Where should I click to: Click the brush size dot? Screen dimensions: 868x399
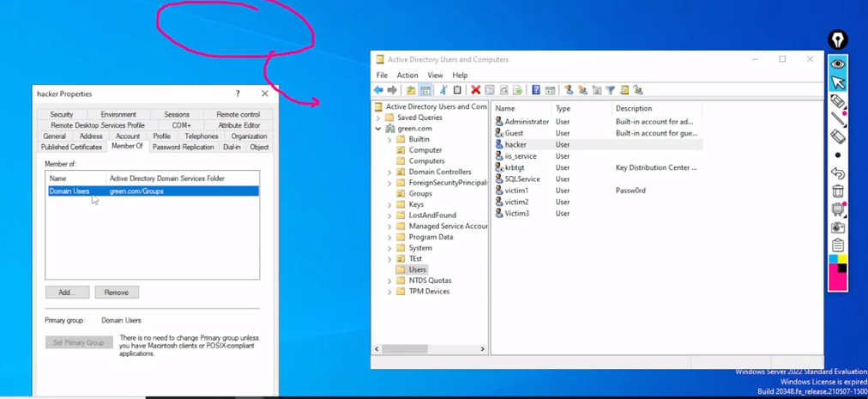(838, 155)
